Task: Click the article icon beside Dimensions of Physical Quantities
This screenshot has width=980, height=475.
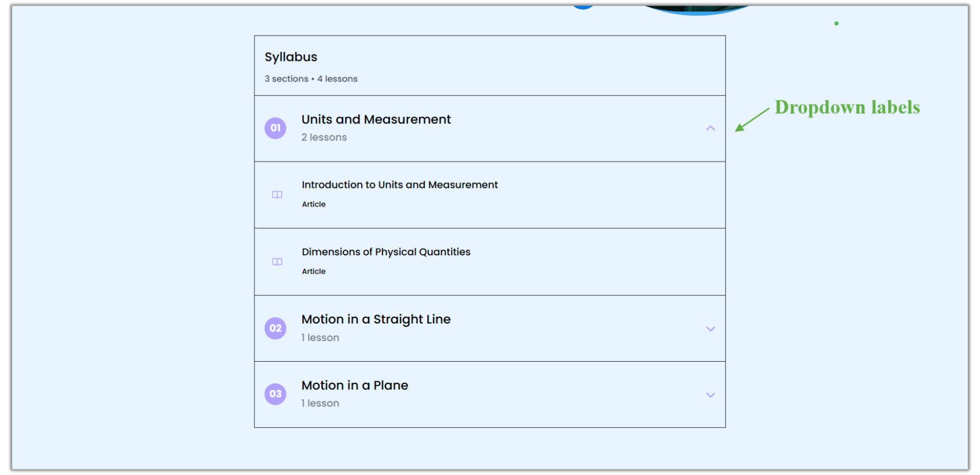Action: tap(276, 261)
